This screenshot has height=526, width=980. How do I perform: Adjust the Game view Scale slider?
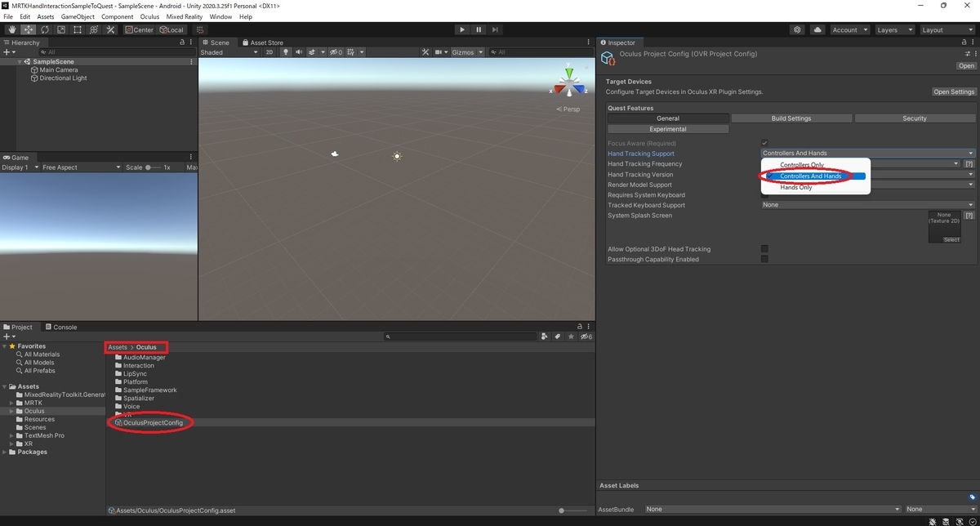tap(154, 167)
